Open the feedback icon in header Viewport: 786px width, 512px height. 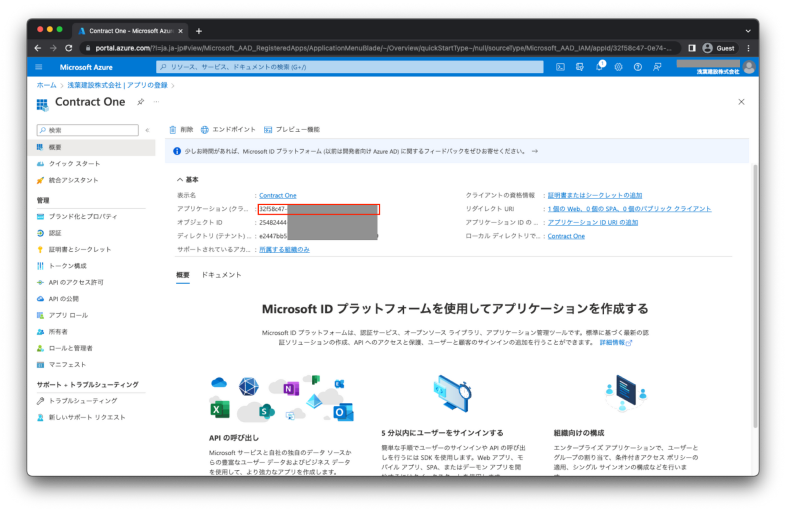click(657, 67)
